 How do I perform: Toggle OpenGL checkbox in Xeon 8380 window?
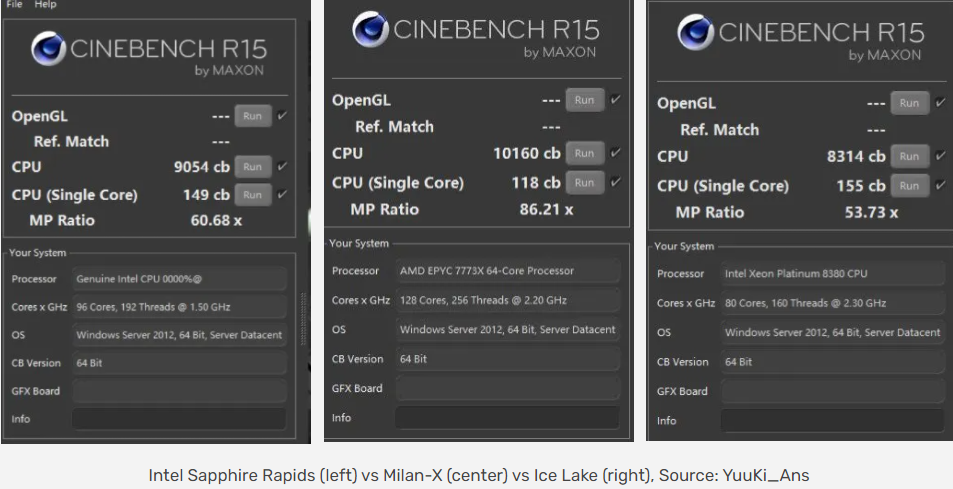pos(941,102)
